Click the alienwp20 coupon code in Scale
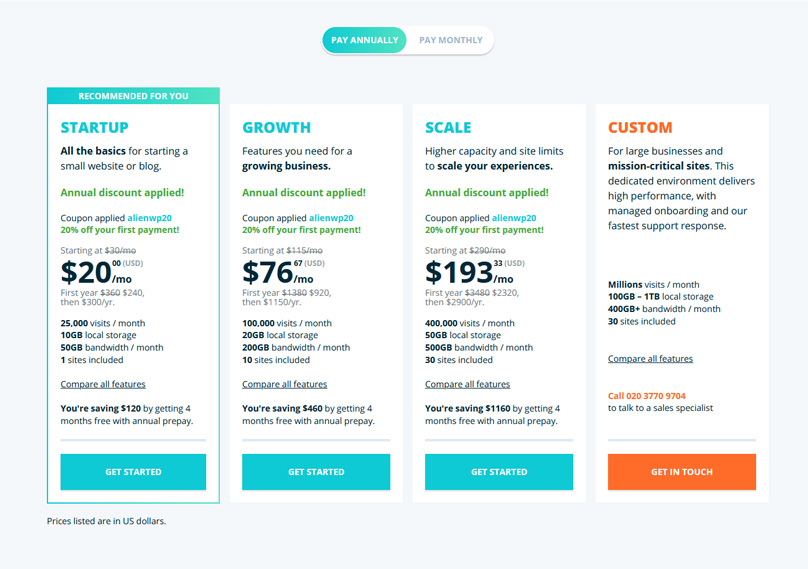 tap(515, 217)
